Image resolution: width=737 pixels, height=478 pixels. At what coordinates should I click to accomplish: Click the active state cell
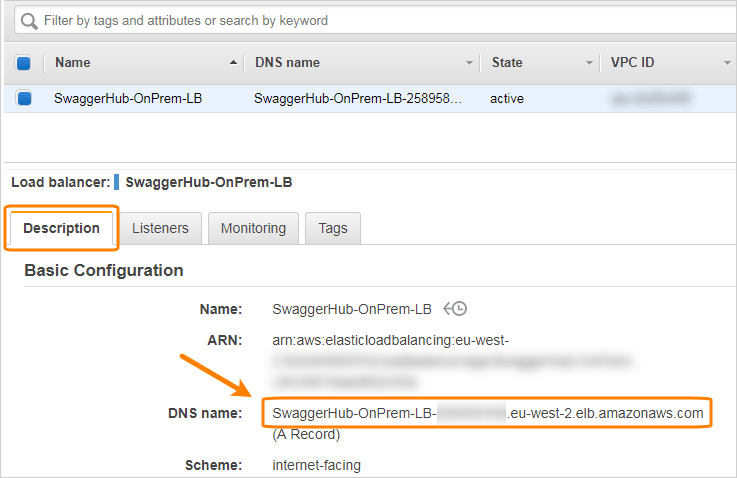pos(507,99)
